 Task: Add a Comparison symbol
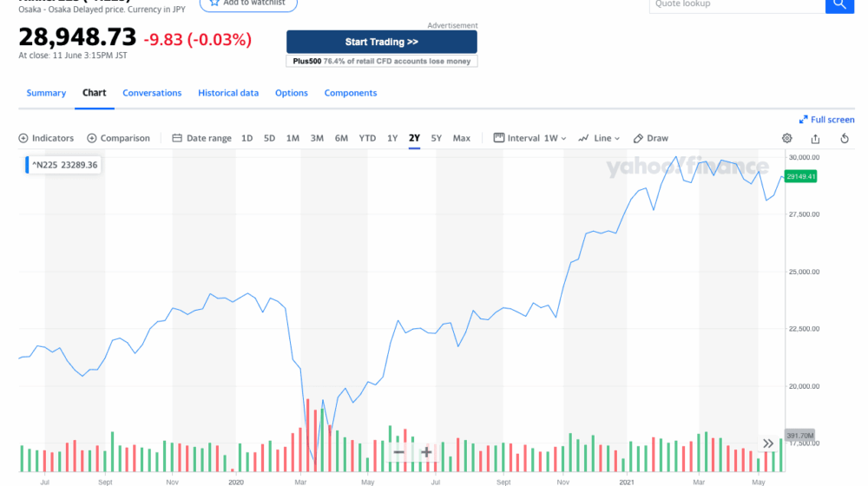tap(118, 138)
